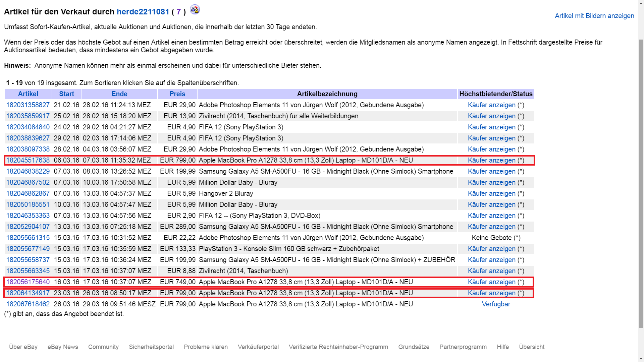Open item 182031358827
The width and height of the screenshot is (644, 362).
pos(28,105)
